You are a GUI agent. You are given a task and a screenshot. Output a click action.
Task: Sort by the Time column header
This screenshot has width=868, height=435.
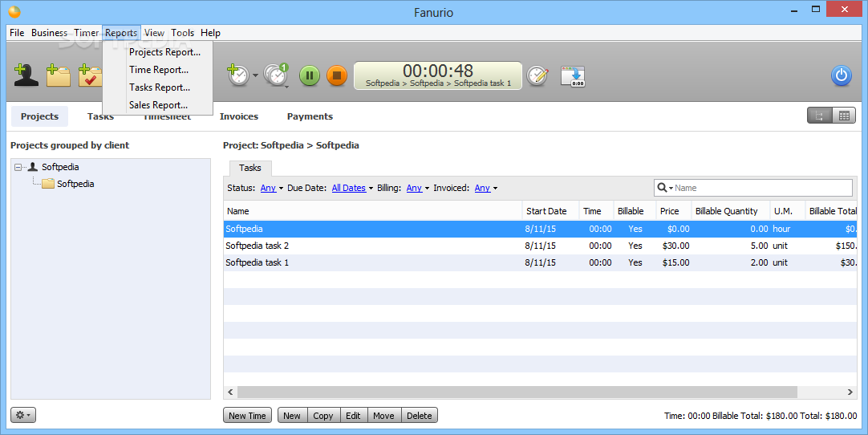596,211
